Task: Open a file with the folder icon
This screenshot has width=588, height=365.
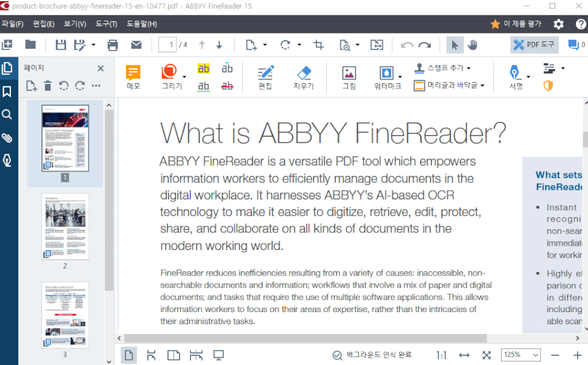Action: (x=30, y=45)
